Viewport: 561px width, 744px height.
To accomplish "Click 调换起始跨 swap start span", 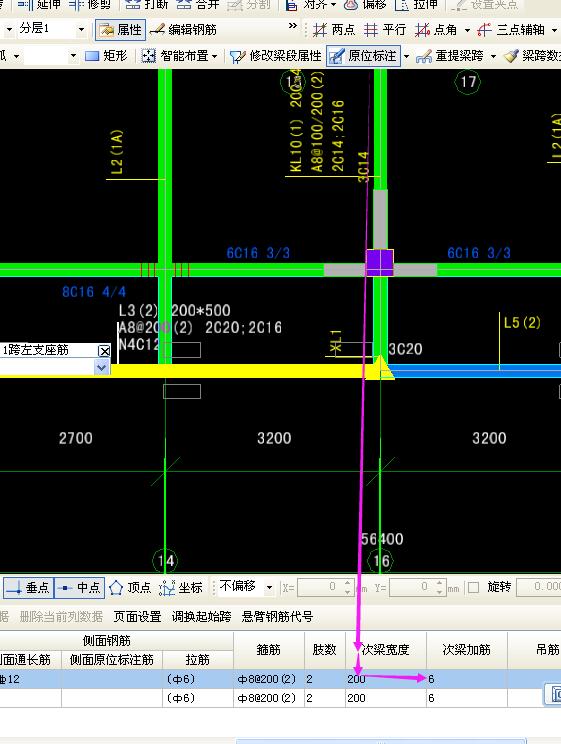I will (201, 617).
